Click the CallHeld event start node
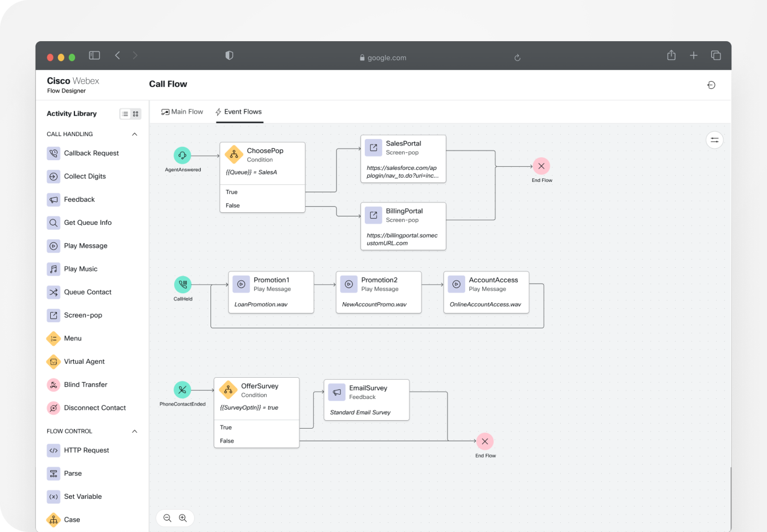The width and height of the screenshot is (767, 532). pos(183,284)
